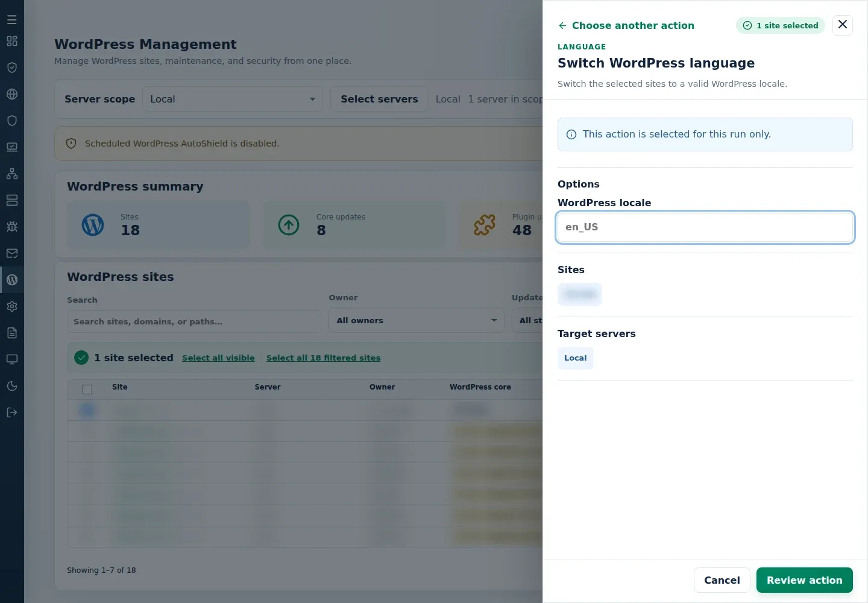Click the Core updates arrow icon

289,225
